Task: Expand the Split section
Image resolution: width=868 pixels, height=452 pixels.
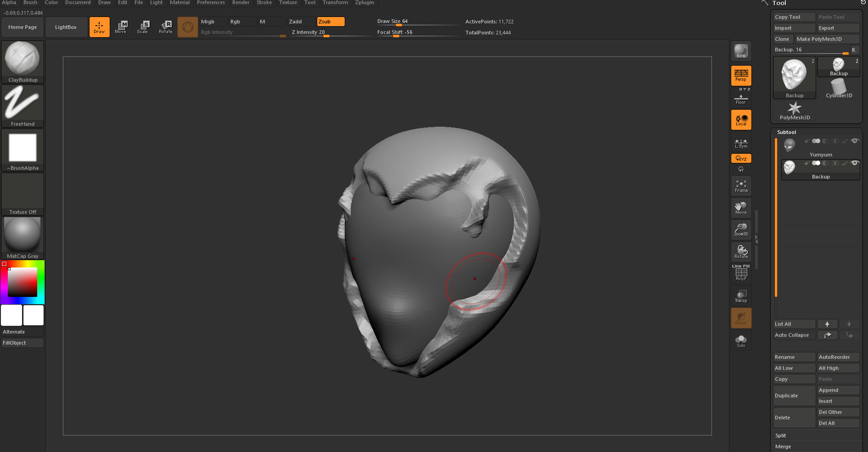Action: tap(781, 435)
